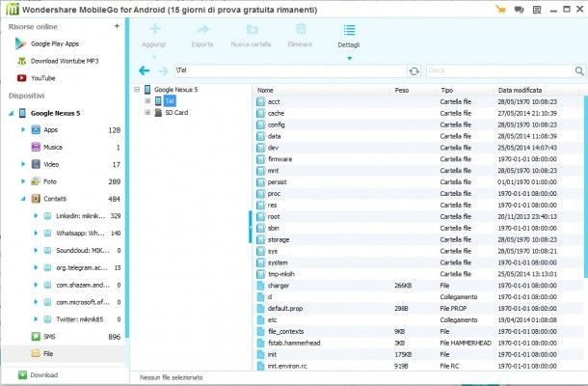The width and height of the screenshot is (588, 386).
Task: Expand the Video category
Action: point(23,164)
